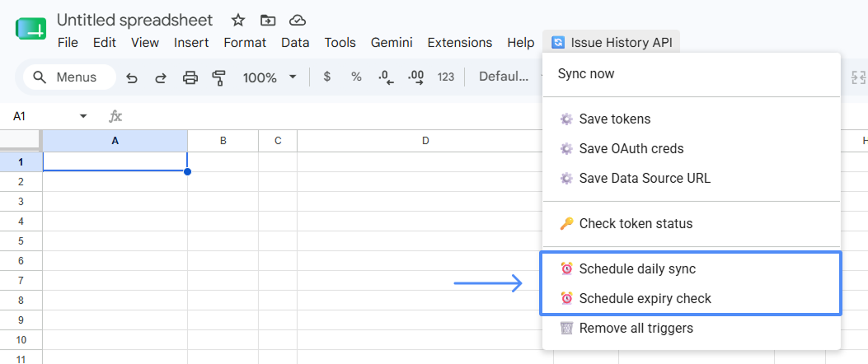Check the cloud document status icon
The width and height of the screenshot is (868, 364).
(x=298, y=21)
